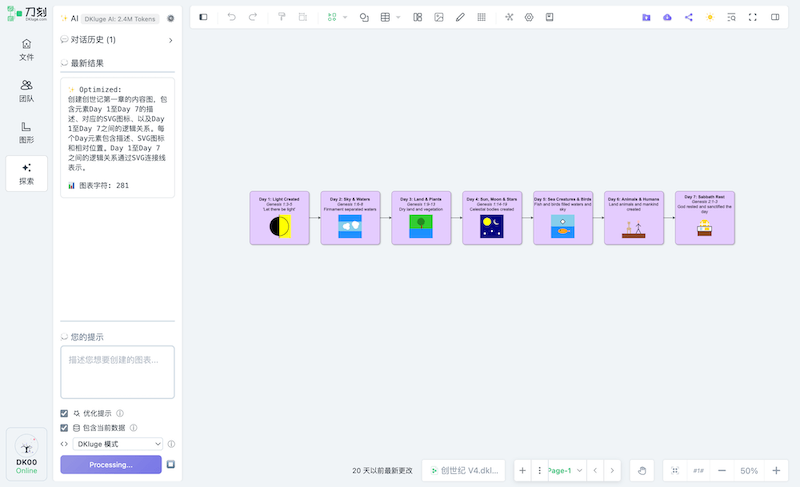Click the undo arrow in the toolbar
The width and height of the screenshot is (800, 487).
(x=232, y=17)
